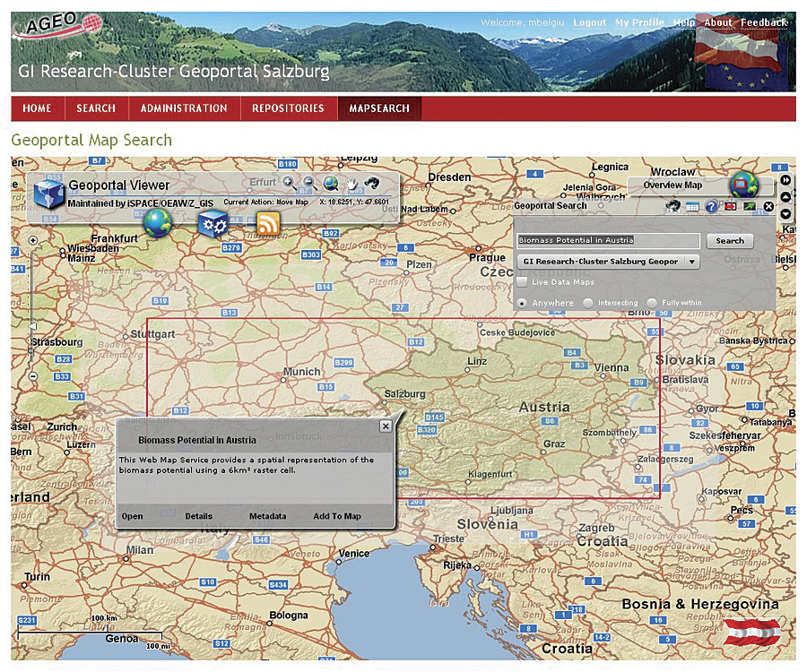Open the HOME menu tab
This screenshot has width=807, height=672.
tap(37, 108)
